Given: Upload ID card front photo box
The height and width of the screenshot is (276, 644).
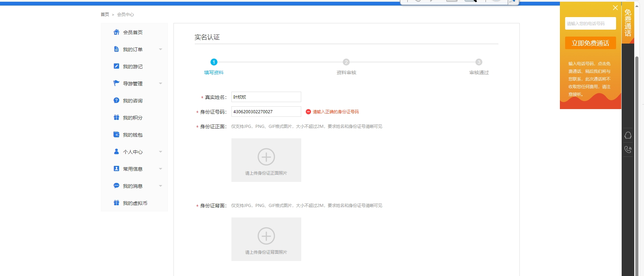Looking at the screenshot, I should click(x=266, y=160).
